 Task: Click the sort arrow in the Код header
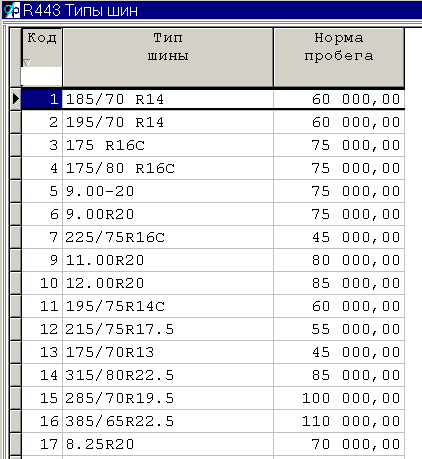click(27, 62)
